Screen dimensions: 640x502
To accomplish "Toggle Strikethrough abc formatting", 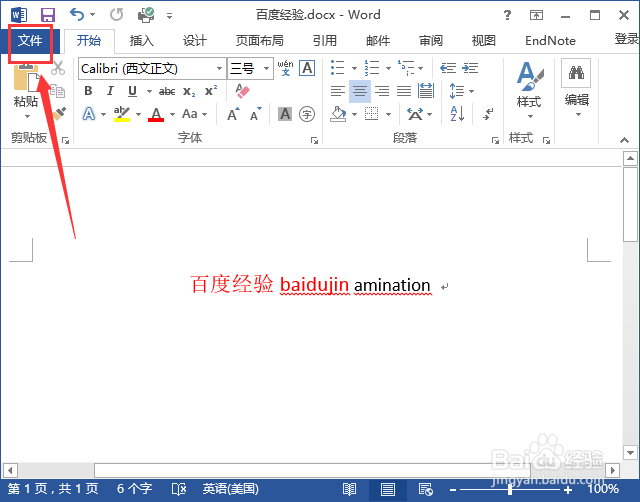I will tap(167, 91).
